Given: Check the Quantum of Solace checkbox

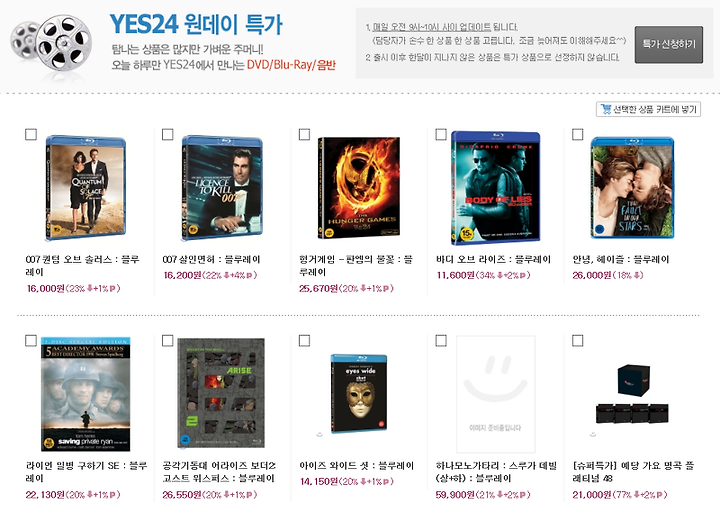Looking at the screenshot, I should (31, 135).
